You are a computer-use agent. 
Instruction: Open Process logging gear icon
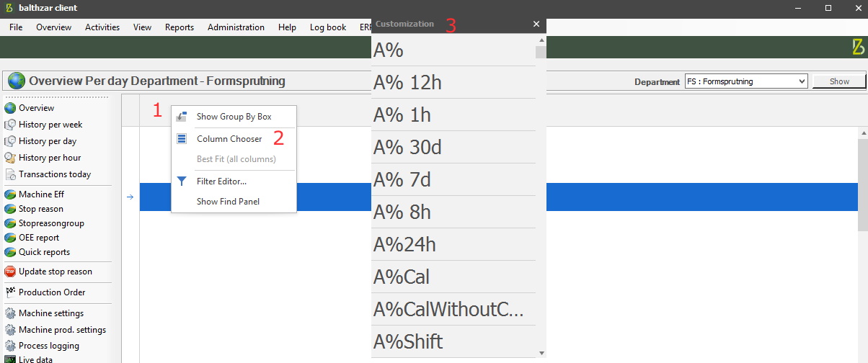(x=10, y=346)
